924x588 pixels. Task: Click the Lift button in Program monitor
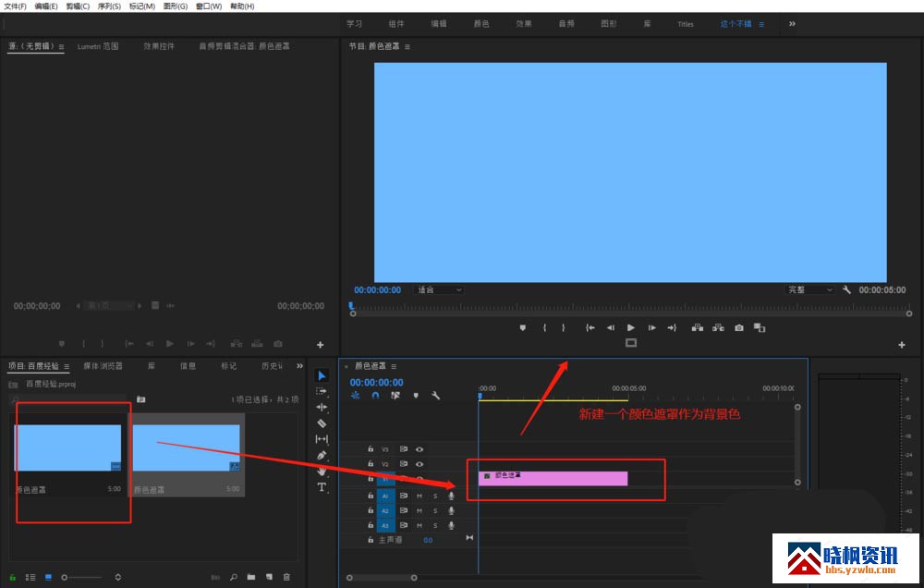click(x=698, y=328)
